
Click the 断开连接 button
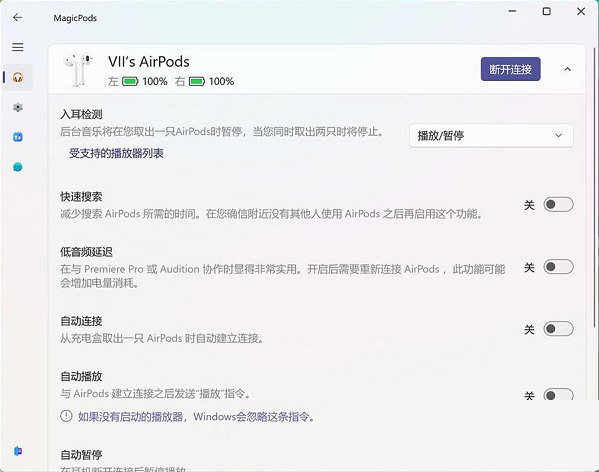[510, 69]
